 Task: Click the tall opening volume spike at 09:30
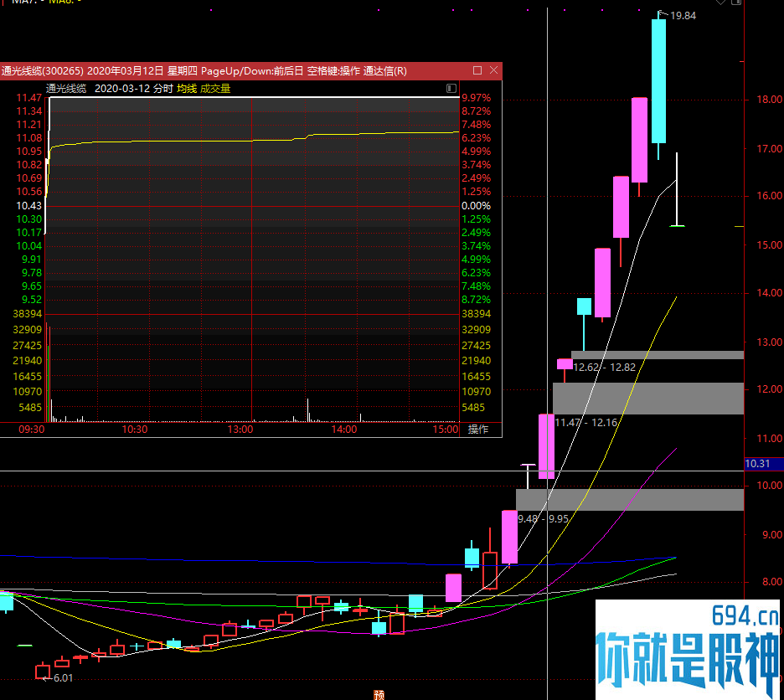pos(47,373)
